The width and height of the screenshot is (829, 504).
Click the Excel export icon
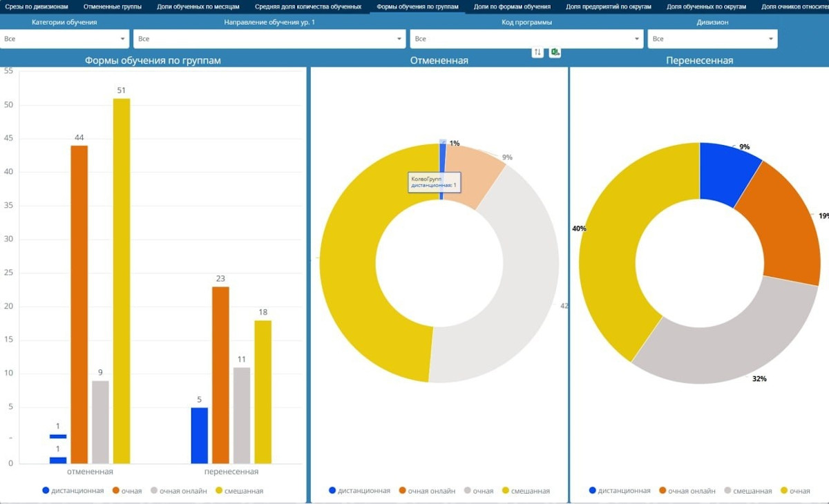point(555,52)
